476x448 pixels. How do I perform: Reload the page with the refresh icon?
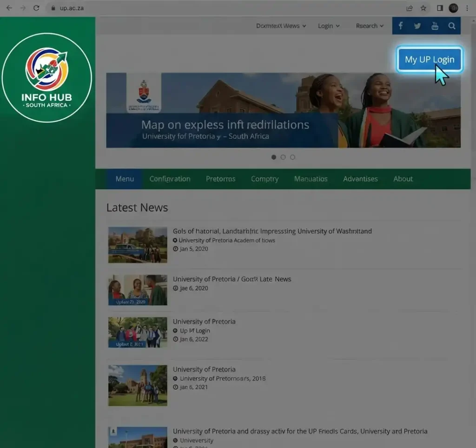point(36,8)
